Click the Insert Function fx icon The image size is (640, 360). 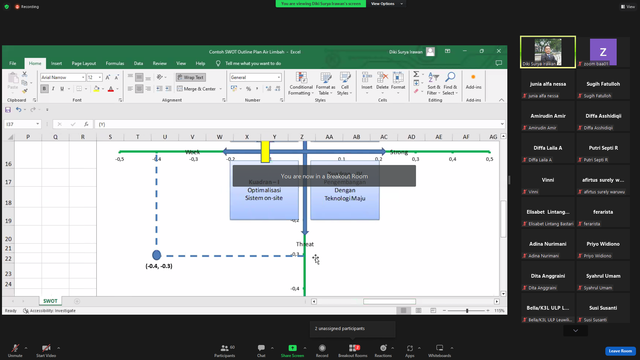pyautogui.click(x=86, y=124)
